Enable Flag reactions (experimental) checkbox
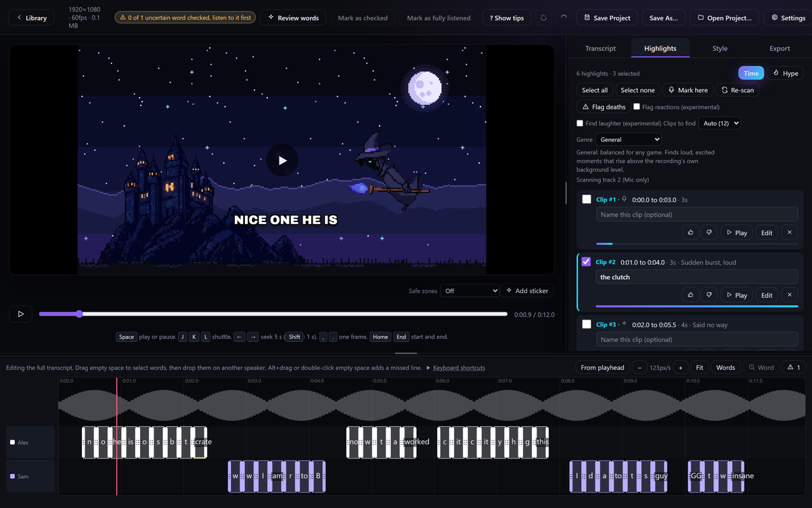 [x=637, y=106]
